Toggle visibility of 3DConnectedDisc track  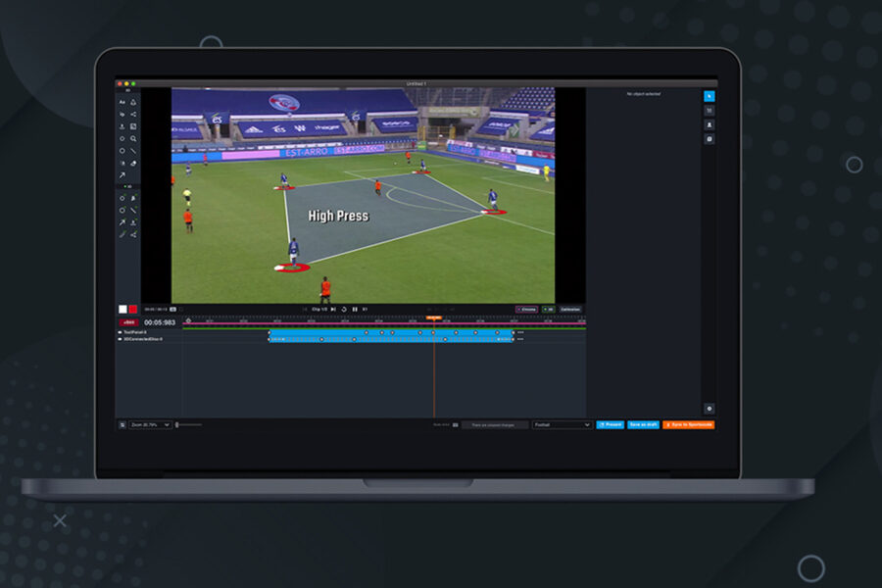point(120,339)
